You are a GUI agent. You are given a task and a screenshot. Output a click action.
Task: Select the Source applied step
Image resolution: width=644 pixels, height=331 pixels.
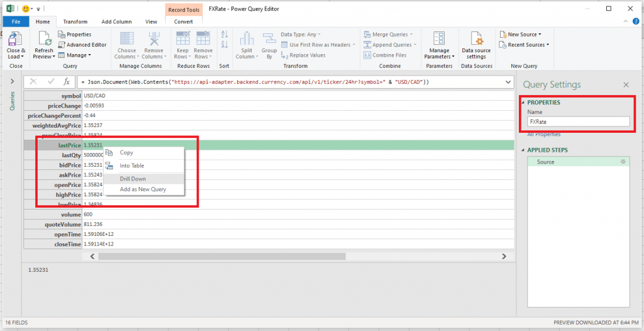579,162
